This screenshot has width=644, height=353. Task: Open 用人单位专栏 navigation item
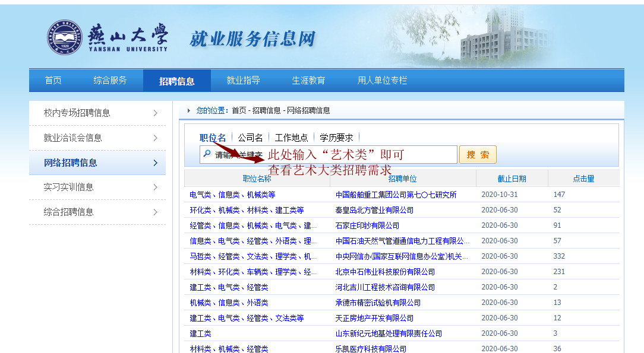[x=382, y=81]
